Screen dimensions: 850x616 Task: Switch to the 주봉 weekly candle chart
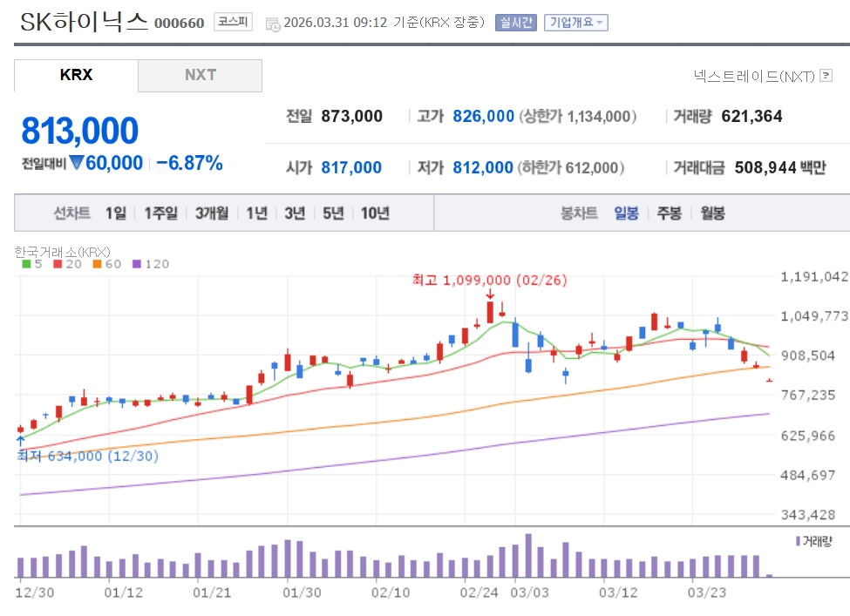point(669,213)
